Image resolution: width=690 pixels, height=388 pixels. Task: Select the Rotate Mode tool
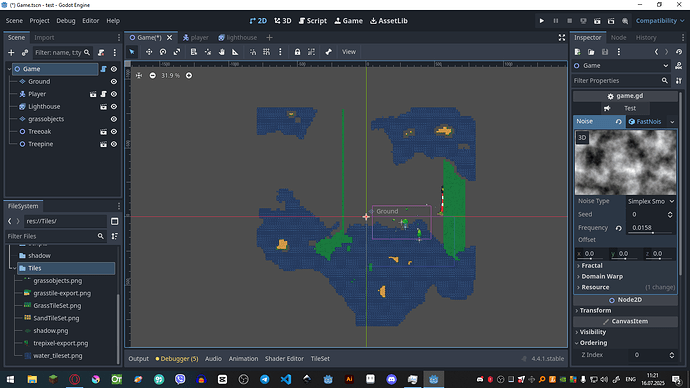coord(163,52)
